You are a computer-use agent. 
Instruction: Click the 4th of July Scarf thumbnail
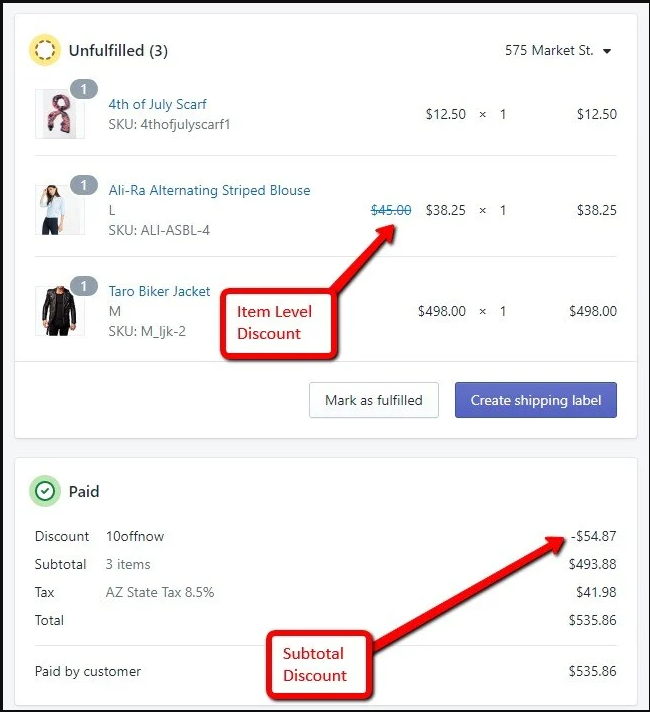coord(53,115)
